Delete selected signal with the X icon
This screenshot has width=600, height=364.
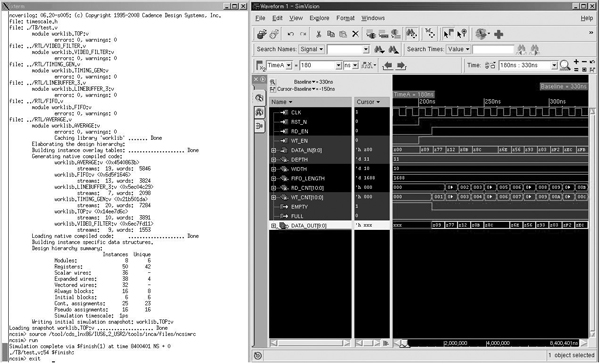[355, 34]
